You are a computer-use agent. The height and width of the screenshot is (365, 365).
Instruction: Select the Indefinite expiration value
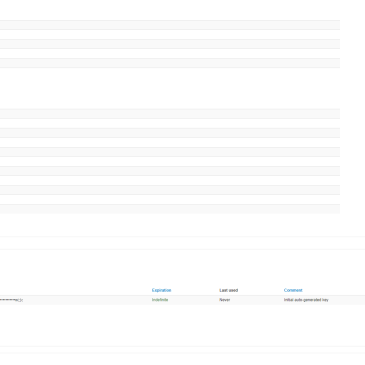(x=160, y=300)
